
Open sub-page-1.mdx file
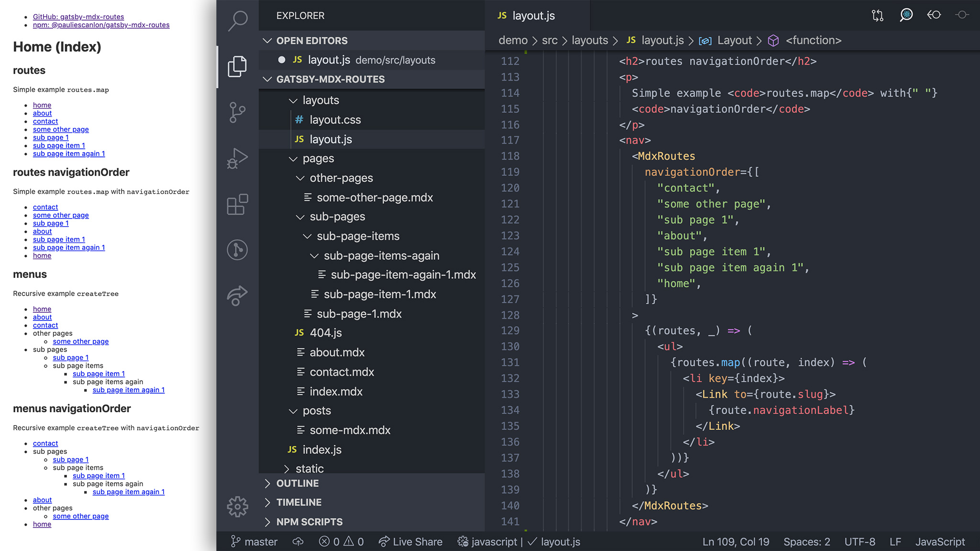point(372,314)
